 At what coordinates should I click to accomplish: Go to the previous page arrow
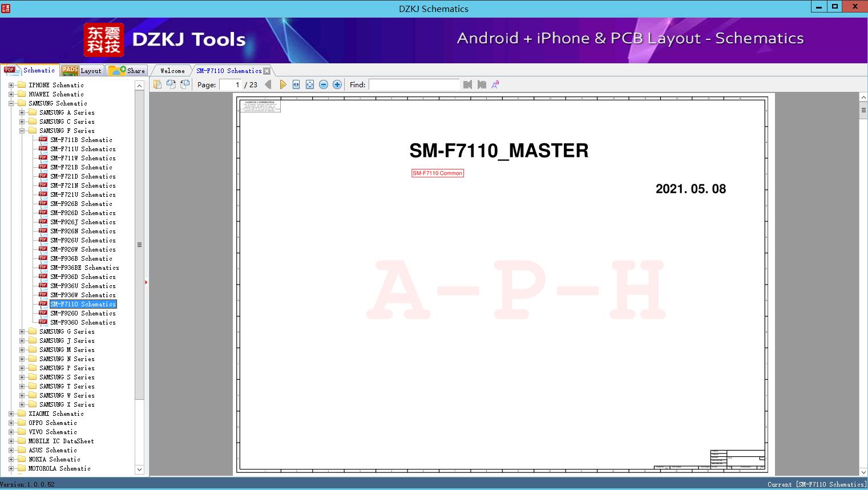pos(268,84)
